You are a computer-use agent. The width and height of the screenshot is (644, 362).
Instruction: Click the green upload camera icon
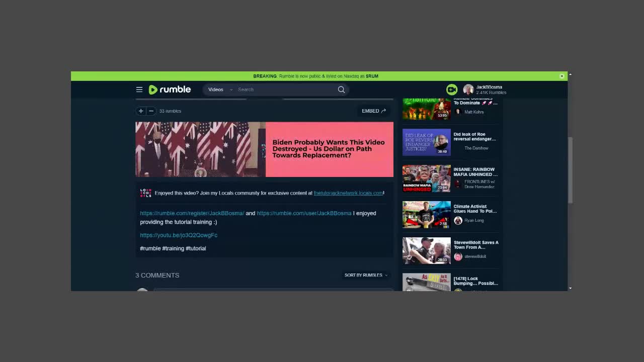click(452, 89)
